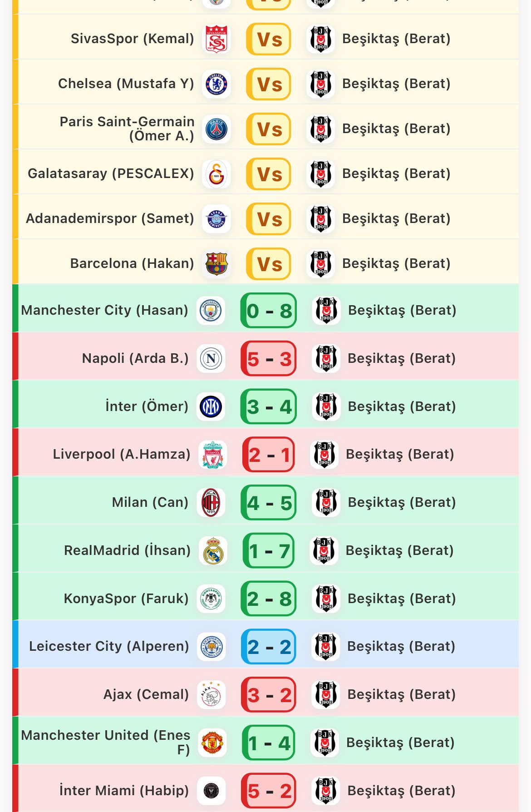Select Beşiktaş (Berat) in the Milan row
Screen dimensions: 531x812
(x=402, y=502)
